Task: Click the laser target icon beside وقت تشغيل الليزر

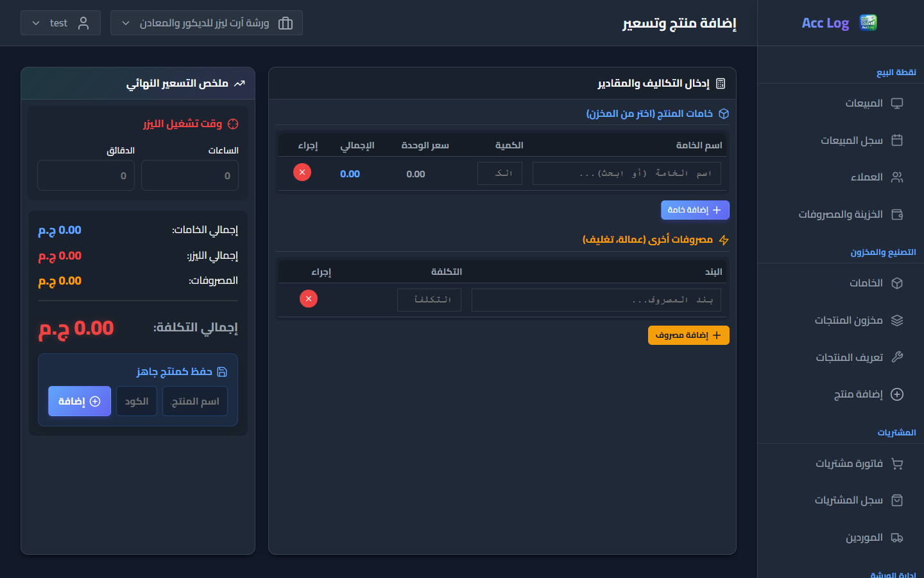Action: pyautogui.click(x=233, y=124)
